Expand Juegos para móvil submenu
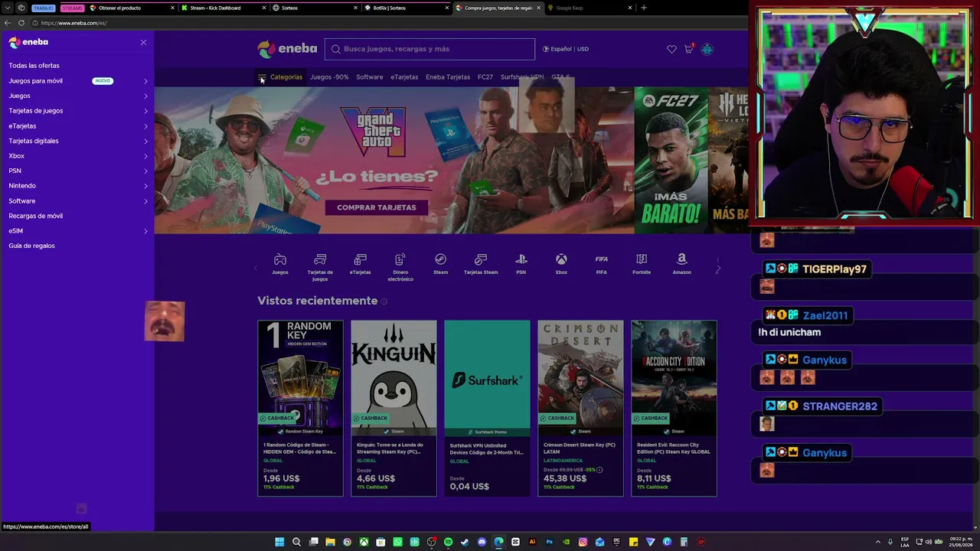Screen dimensions: 980x551 pos(145,81)
